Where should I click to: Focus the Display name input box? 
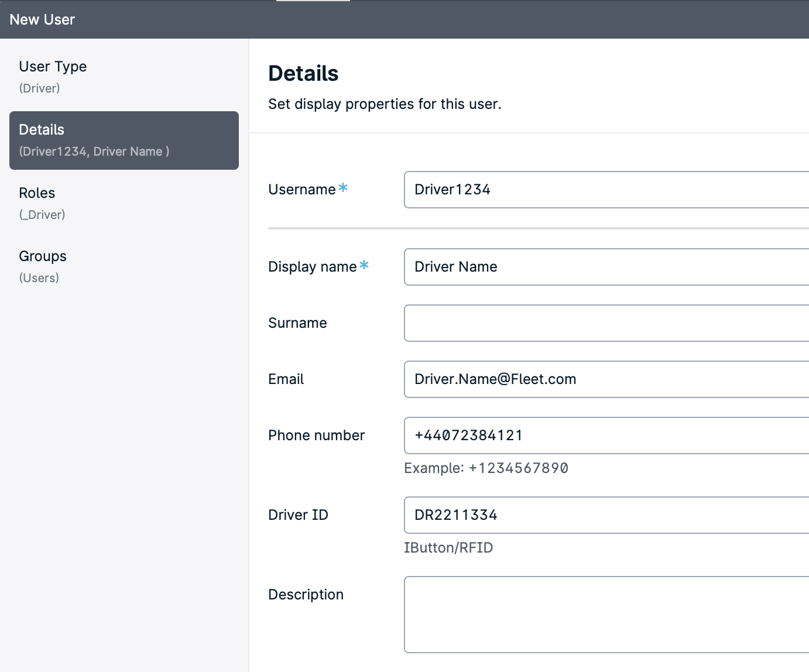(606, 267)
